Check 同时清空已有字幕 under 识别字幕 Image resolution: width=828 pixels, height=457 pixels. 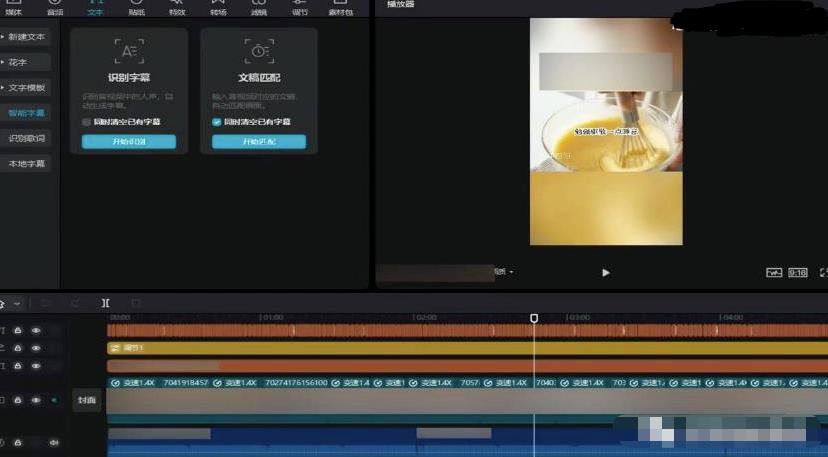click(87, 122)
